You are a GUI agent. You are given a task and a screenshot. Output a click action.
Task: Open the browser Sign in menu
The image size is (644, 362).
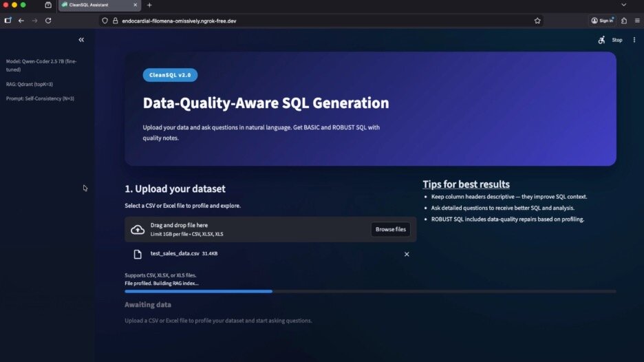click(x=603, y=21)
